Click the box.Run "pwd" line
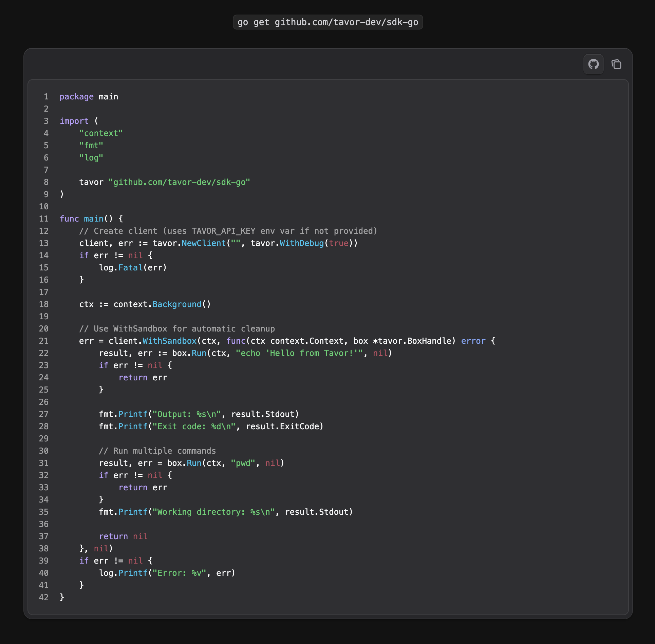 pos(191,463)
